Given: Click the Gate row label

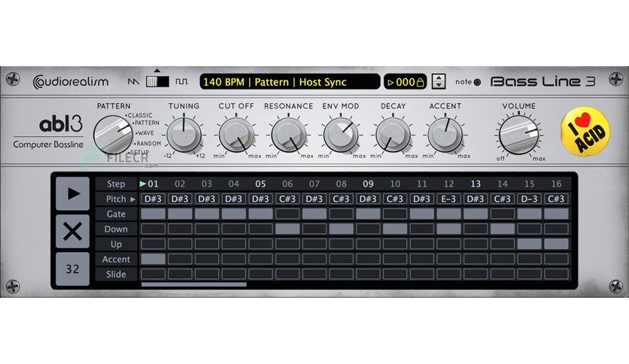Looking at the screenshot, I should coord(116,214).
